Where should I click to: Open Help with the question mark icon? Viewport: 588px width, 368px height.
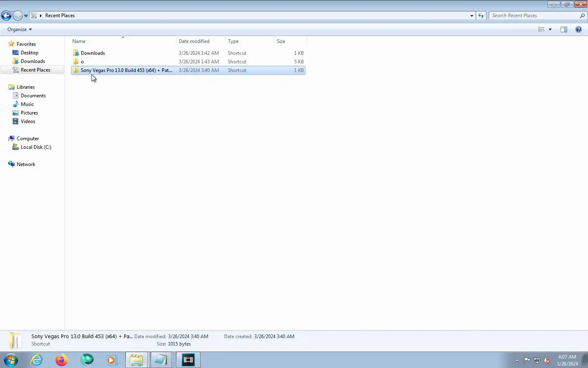[579, 29]
